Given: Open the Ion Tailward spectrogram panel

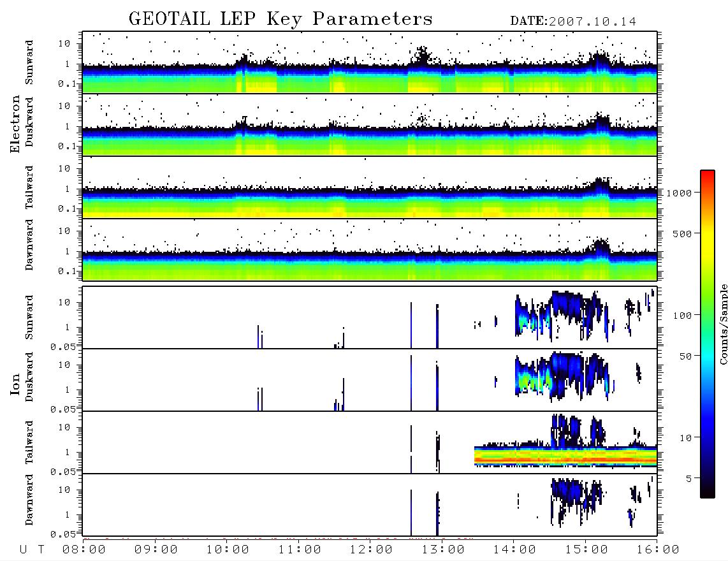Looking at the screenshot, I should 370,442.
